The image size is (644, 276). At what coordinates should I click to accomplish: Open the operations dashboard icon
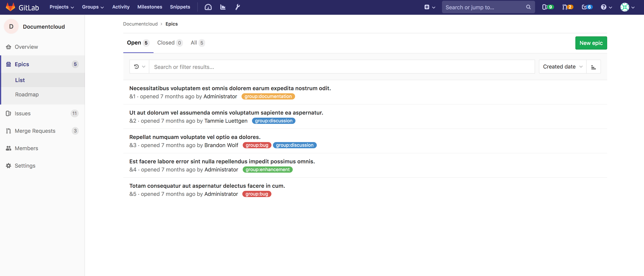coord(208,7)
